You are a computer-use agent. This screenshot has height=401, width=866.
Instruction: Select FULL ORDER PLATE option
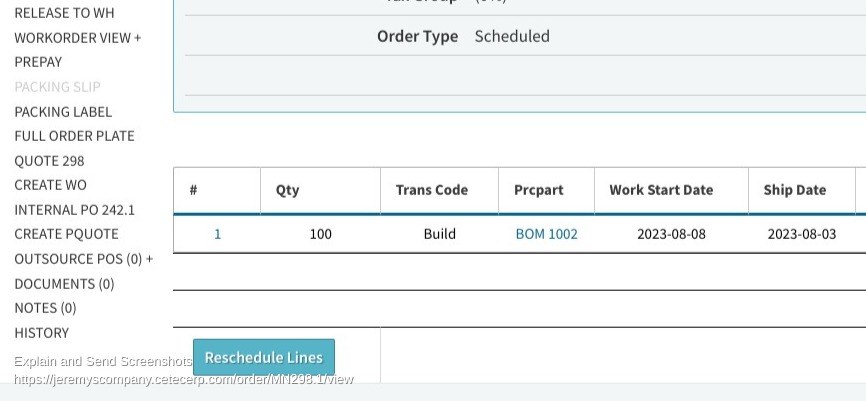click(x=74, y=136)
